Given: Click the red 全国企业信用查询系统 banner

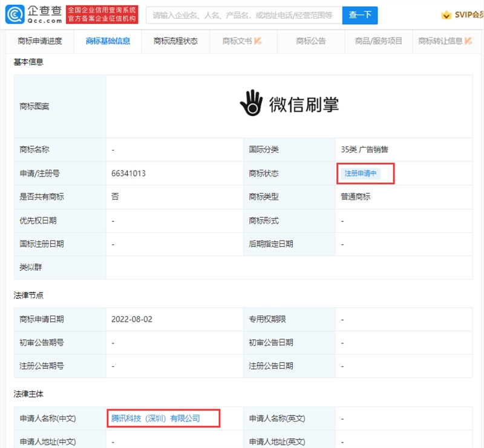Looking at the screenshot, I should 102,15.
